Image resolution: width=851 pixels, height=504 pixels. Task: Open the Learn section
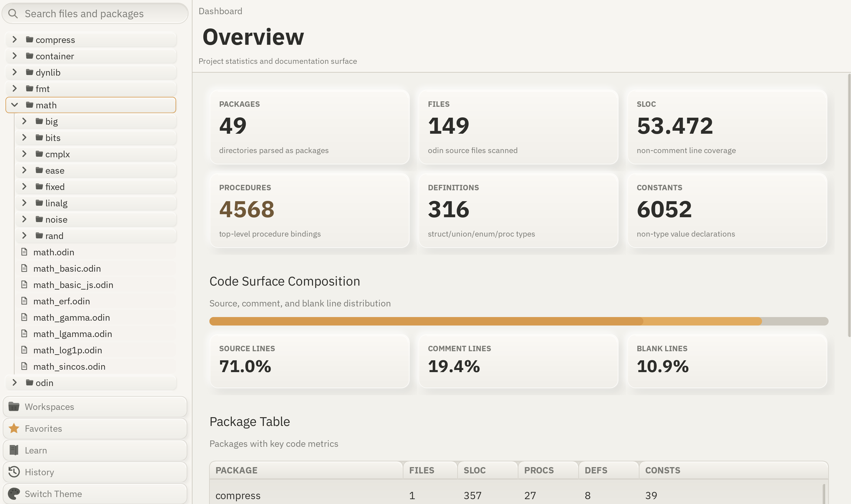[x=95, y=450]
